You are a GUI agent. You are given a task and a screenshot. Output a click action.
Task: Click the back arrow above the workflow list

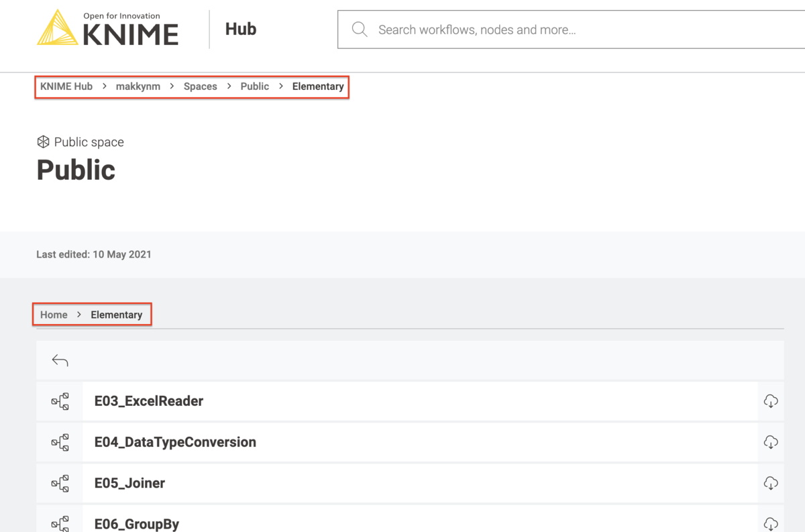(x=60, y=360)
